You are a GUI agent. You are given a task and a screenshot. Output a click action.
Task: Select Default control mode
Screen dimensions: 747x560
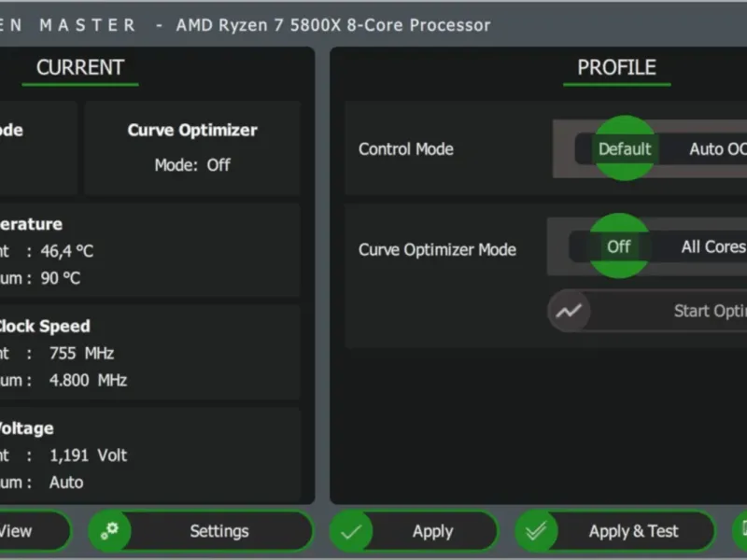[625, 149]
